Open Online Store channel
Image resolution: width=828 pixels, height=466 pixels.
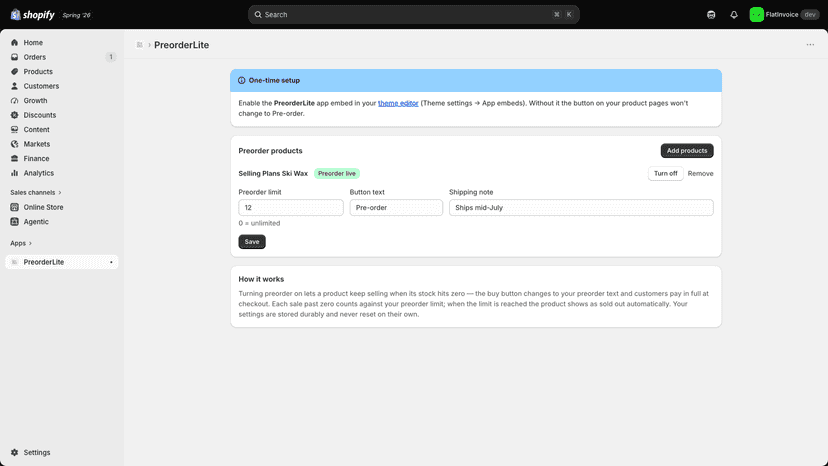tap(43, 207)
